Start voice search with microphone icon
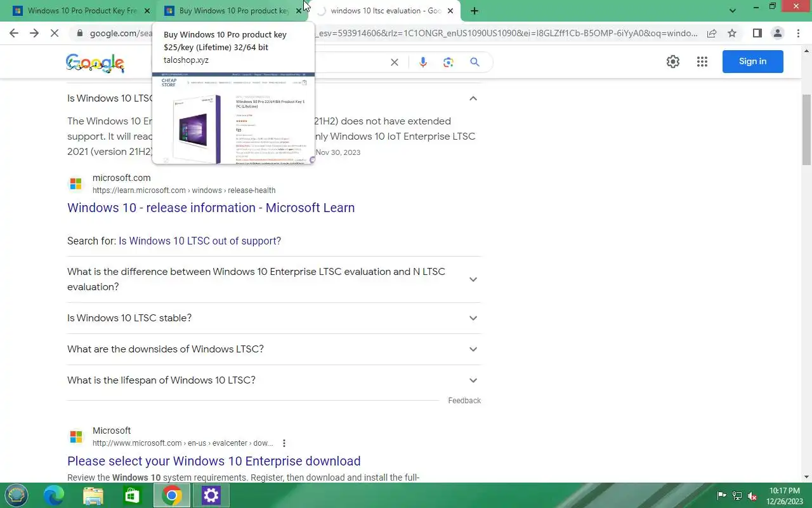Viewport: 812px width, 508px height. tap(423, 62)
